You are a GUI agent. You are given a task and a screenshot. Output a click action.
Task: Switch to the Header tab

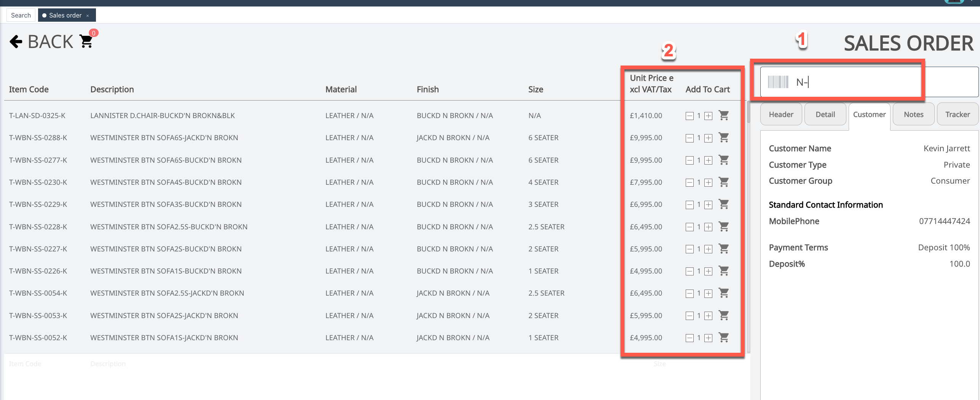[x=781, y=114]
